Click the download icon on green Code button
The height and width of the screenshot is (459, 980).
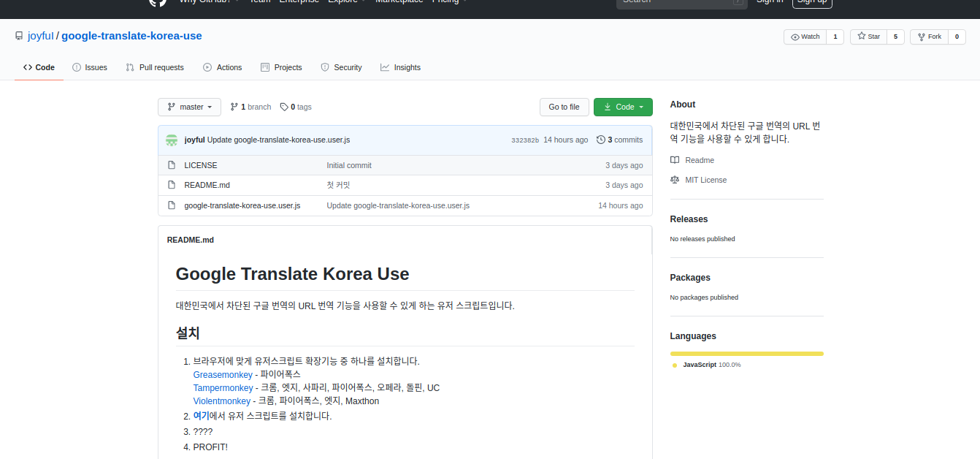pyautogui.click(x=607, y=107)
